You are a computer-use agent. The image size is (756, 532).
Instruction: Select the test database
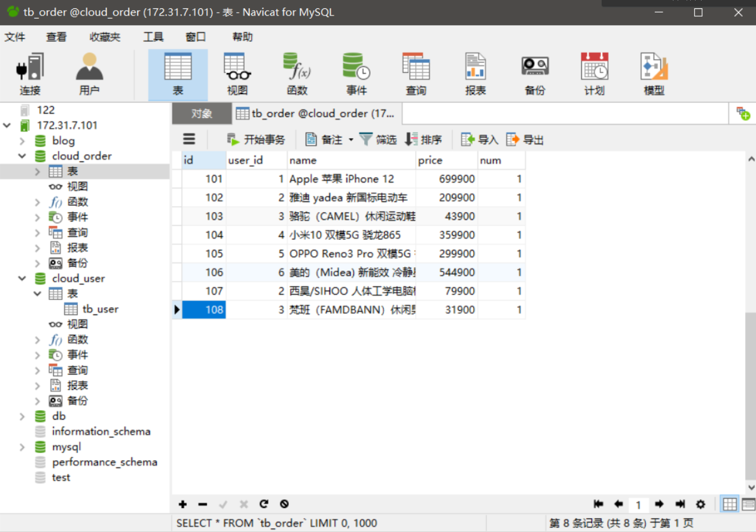point(53,478)
